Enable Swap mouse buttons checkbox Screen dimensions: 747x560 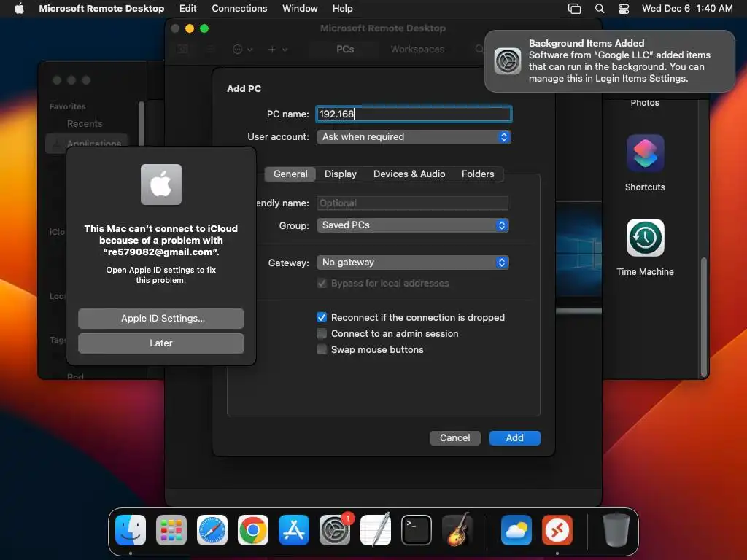click(322, 349)
